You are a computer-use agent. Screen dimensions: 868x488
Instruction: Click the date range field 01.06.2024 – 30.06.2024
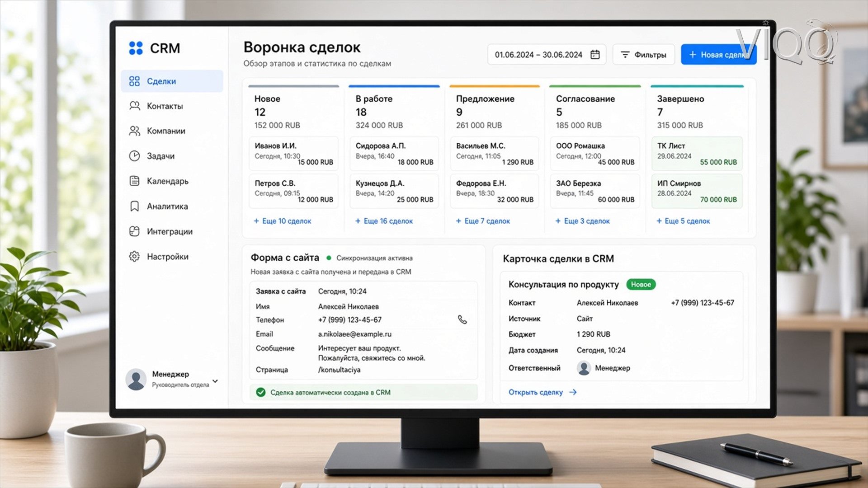pyautogui.click(x=547, y=55)
